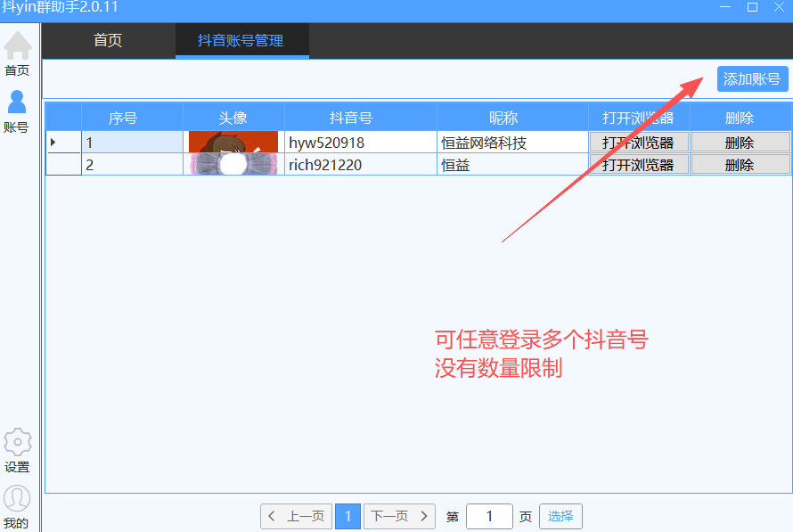Image resolution: width=793 pixels, height=532 pixels.
Task: Open browser for hyw520918 account
Action: pyautogui.click(x=639, y=143)
